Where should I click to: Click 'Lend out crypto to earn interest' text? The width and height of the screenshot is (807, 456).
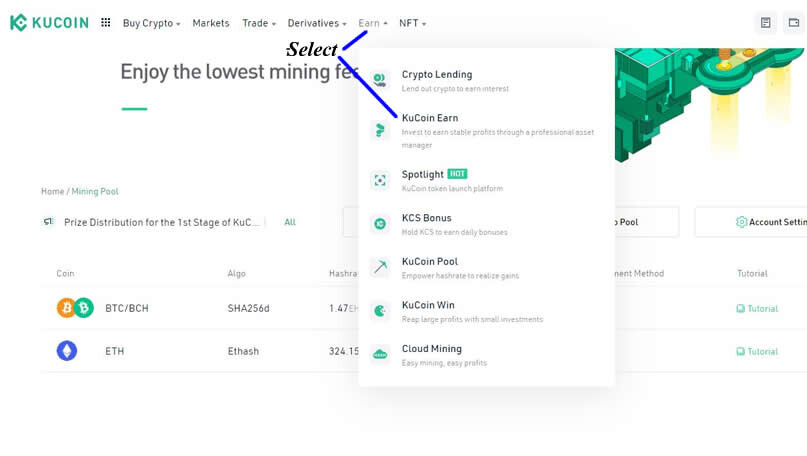(x=455, y=89)
